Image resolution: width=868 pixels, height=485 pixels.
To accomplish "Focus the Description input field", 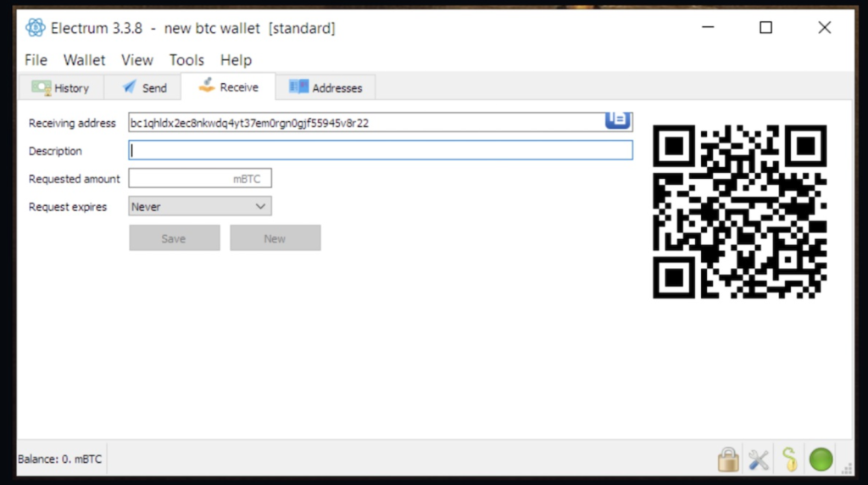I will tap(381, 150).
